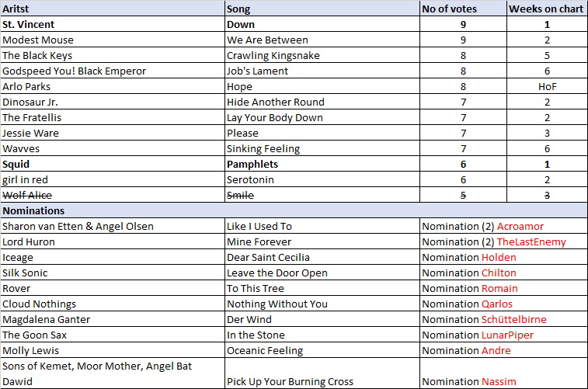
Task: Select the Pick Up Your Burning Cross cell
Action: [322, 373]
